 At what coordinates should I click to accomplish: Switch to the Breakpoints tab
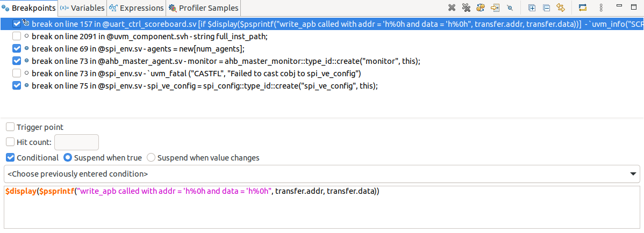[28, 8]
